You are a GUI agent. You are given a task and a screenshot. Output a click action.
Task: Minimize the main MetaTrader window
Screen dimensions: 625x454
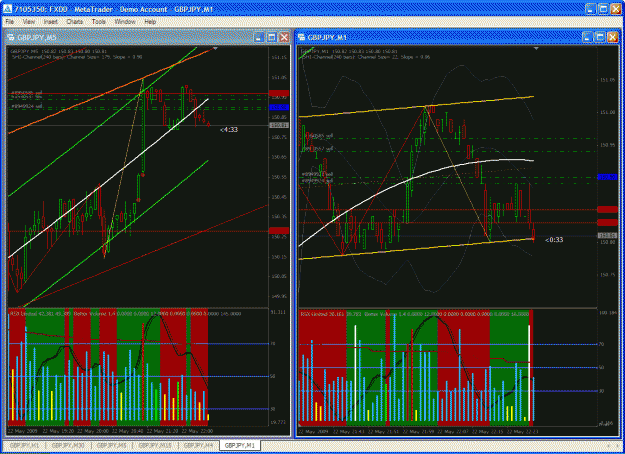[591, 9]
